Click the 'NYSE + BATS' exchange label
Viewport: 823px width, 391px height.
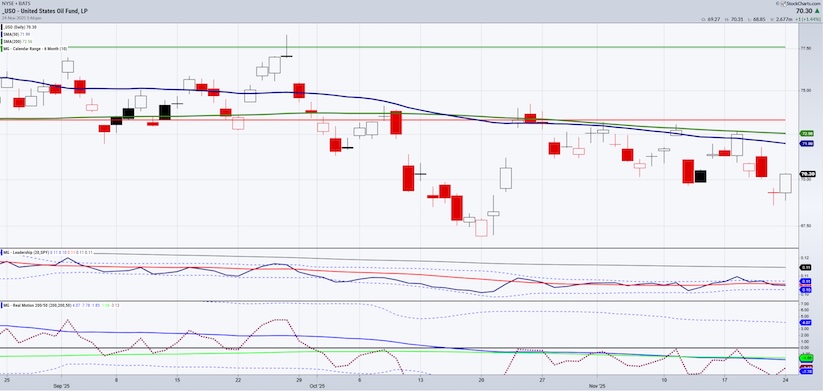pyautogui.click(x=16, y=3)
